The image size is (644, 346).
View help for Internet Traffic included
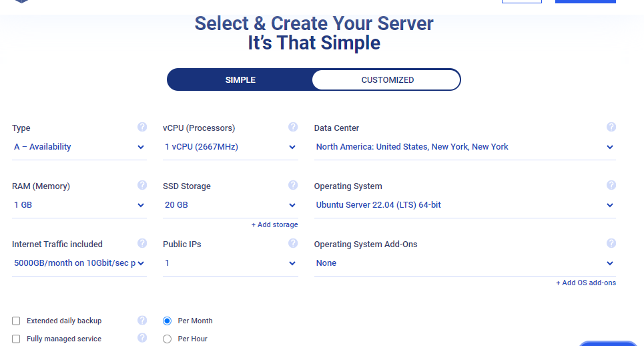(142, 243)
